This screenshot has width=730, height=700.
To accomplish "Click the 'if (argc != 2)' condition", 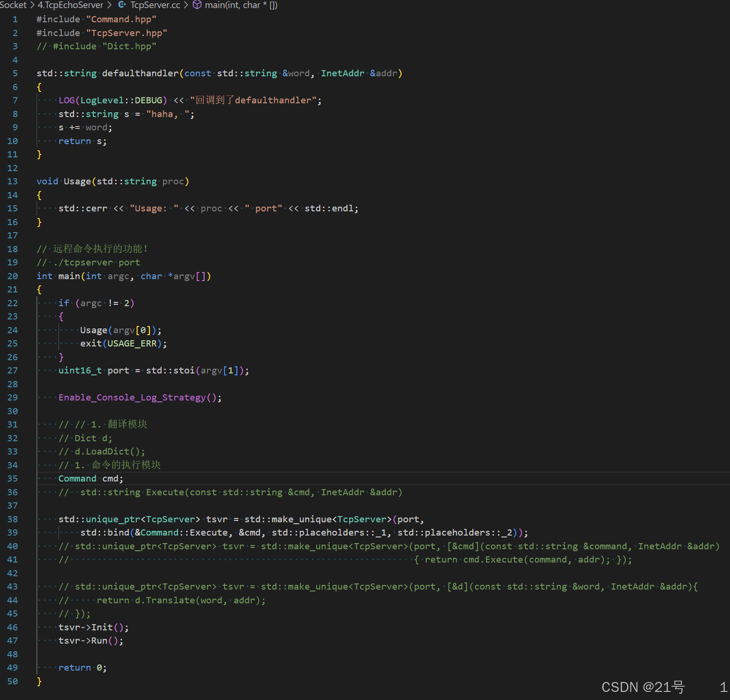I will 97,303.
